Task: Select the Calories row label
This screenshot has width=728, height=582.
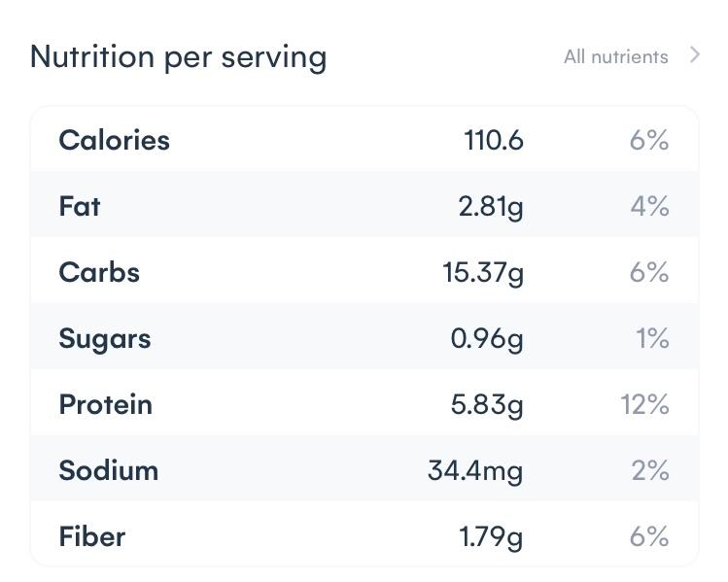Action: (x=114, y=140)
